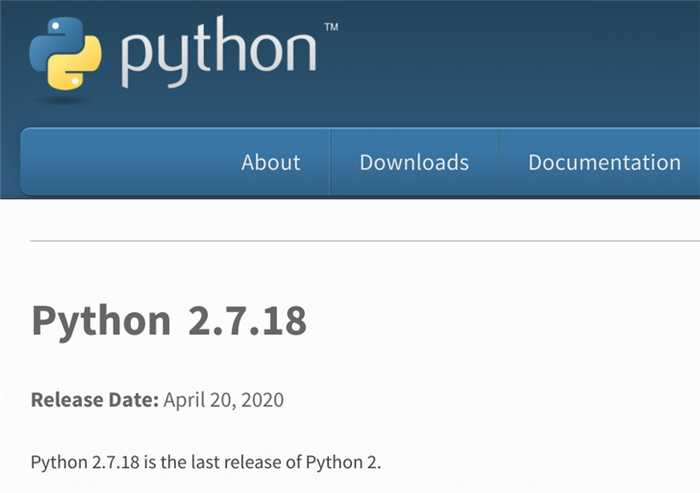Click the 2.7.18 version number in heading

point(247,322)
